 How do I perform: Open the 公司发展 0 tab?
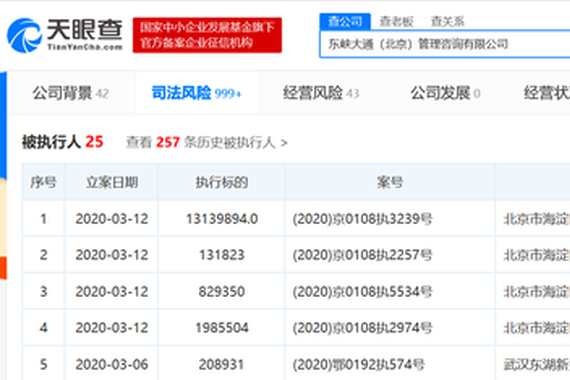(x=445, y=93)
